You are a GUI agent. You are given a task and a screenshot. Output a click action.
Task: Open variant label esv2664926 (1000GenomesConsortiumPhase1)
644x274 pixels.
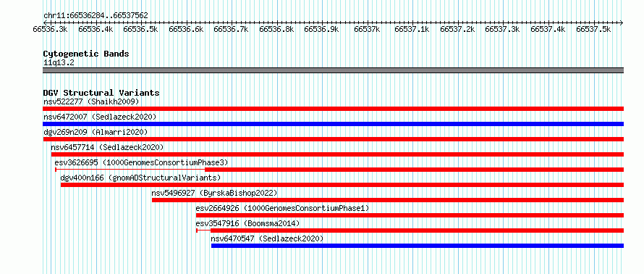[283, 208]
